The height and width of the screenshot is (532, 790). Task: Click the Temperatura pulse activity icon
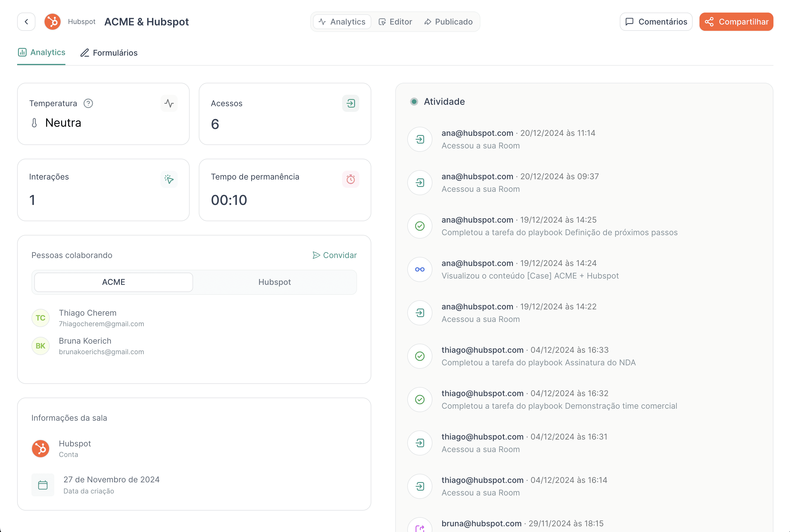tap(169, 103)
